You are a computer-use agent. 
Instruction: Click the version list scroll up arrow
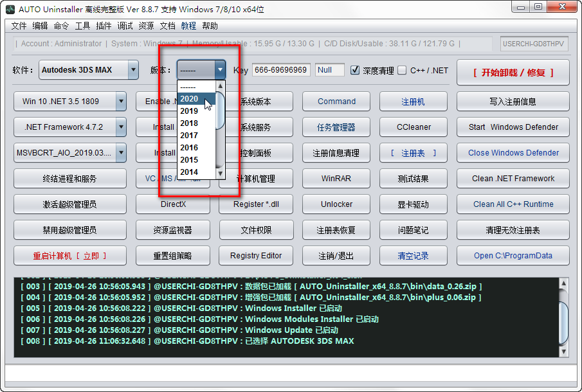tap(220, 86)
